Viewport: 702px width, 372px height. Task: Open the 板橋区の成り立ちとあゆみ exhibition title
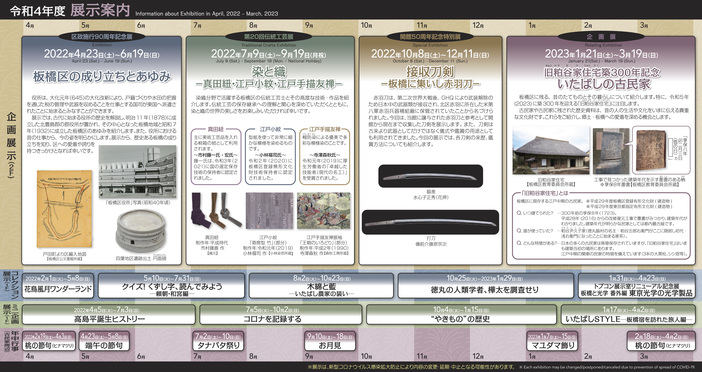point(102,77)
